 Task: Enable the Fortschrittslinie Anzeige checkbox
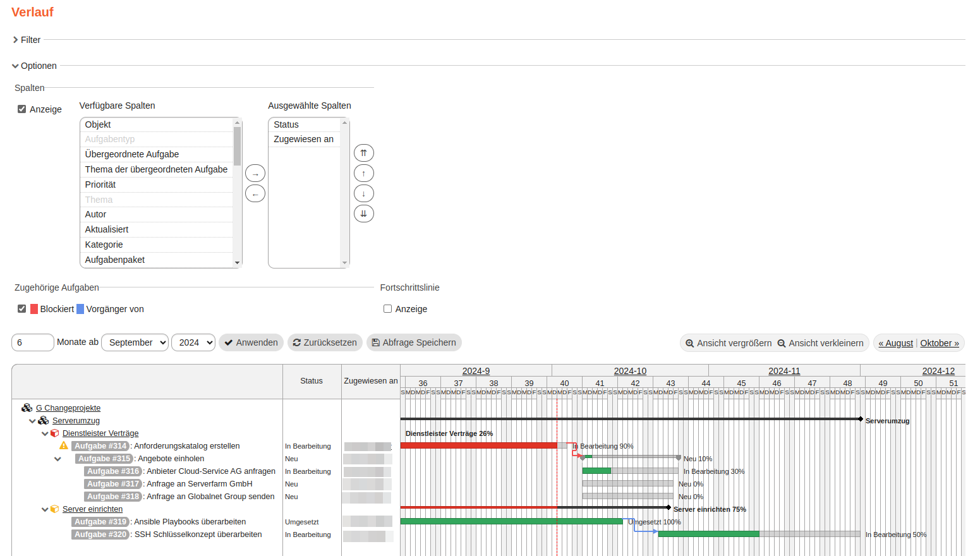click(x=387, y=309)
